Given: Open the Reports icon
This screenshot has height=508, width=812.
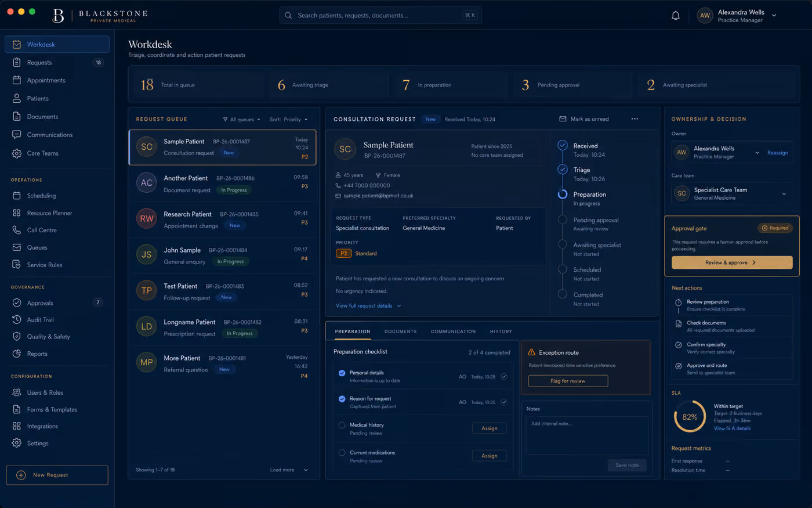Looking at the screenshot, I should click(17, 354).
